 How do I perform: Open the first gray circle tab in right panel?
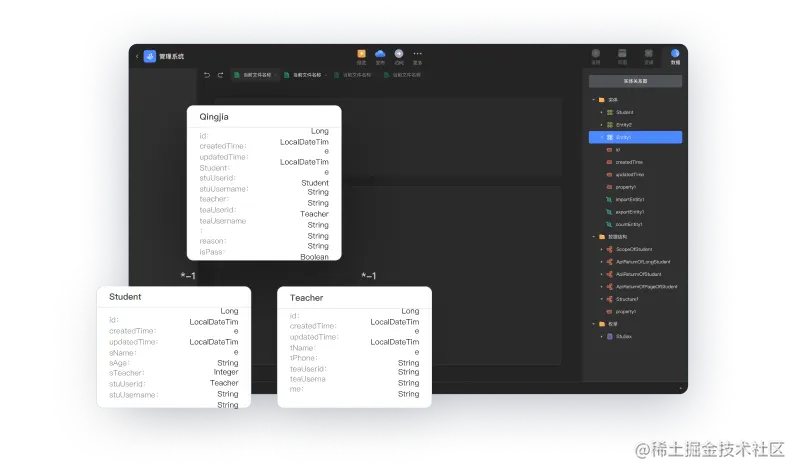click(595, 57)
